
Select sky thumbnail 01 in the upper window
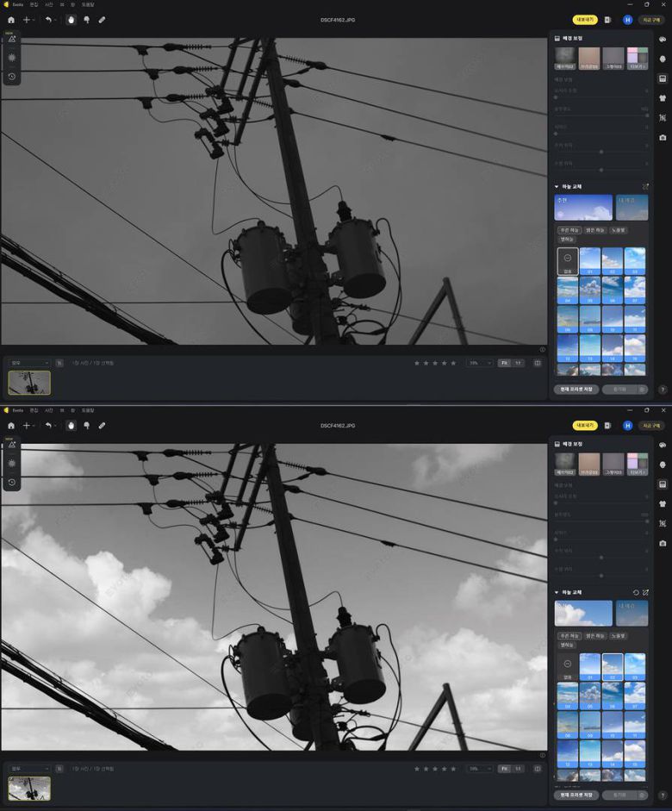(590, 259)
